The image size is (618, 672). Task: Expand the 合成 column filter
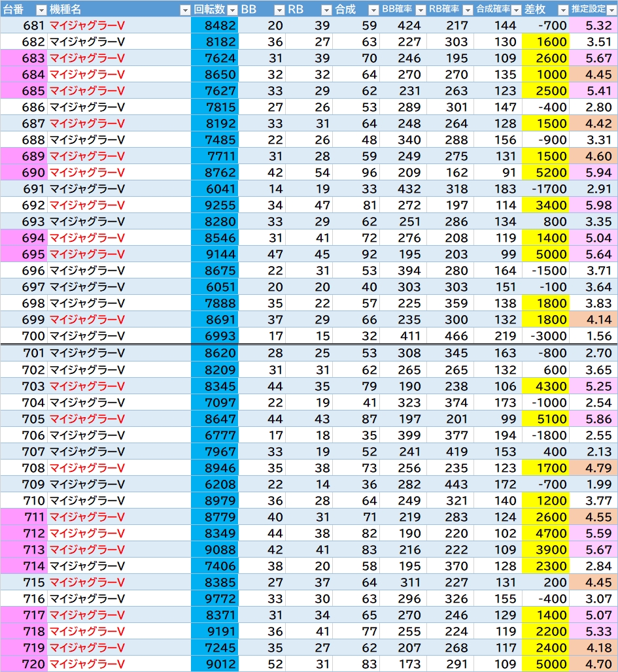coord(373,10)
